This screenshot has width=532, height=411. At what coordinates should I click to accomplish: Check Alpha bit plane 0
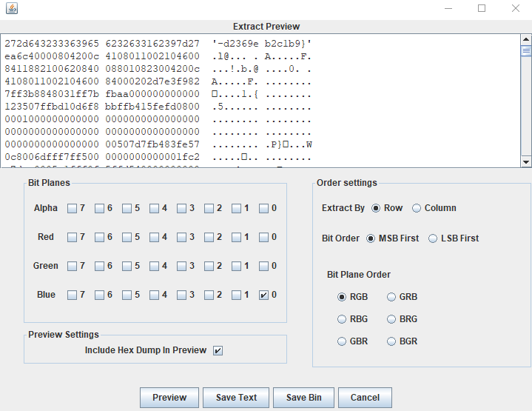click(x=263, y=208)
